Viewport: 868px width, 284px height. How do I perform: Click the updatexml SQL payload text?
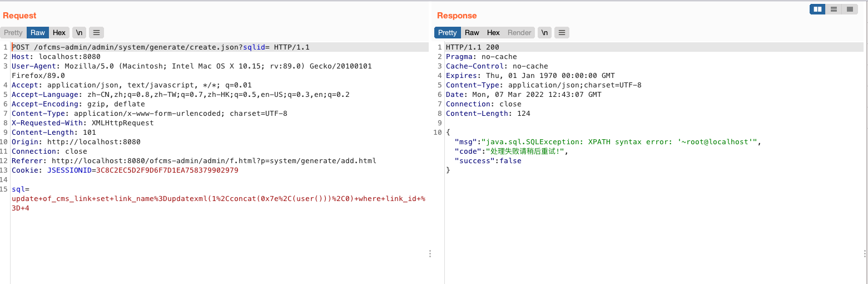click(219, 203)
